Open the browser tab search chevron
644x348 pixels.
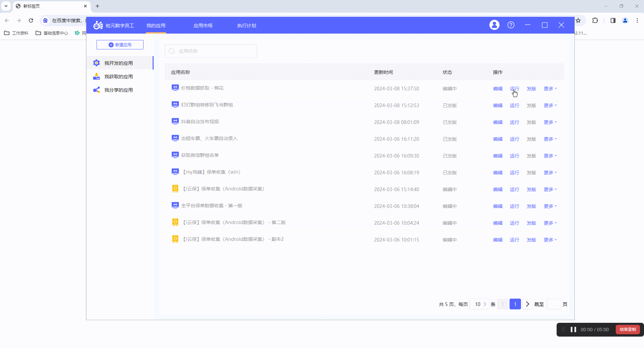(6, 6)
